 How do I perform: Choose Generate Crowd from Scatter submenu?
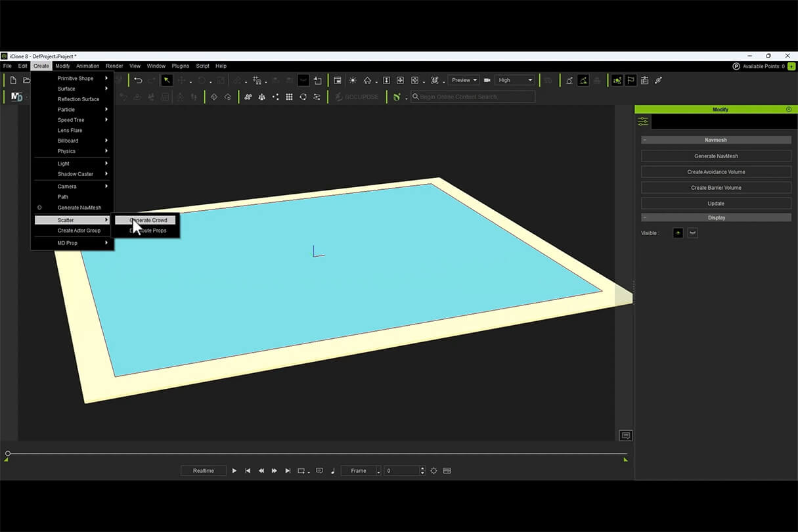(148, 220)
